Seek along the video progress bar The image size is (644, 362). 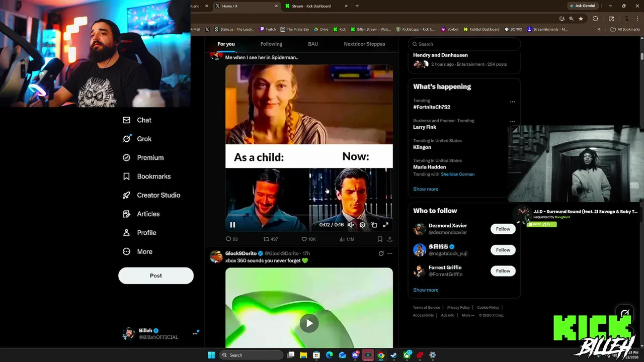[309, 215]
